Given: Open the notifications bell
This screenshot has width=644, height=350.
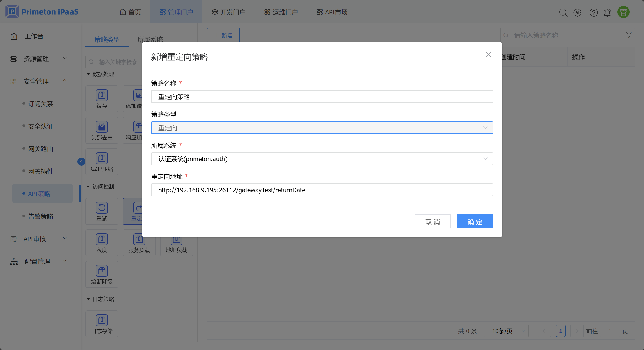Looking at the screenshot, I should (x=607, y=12).
